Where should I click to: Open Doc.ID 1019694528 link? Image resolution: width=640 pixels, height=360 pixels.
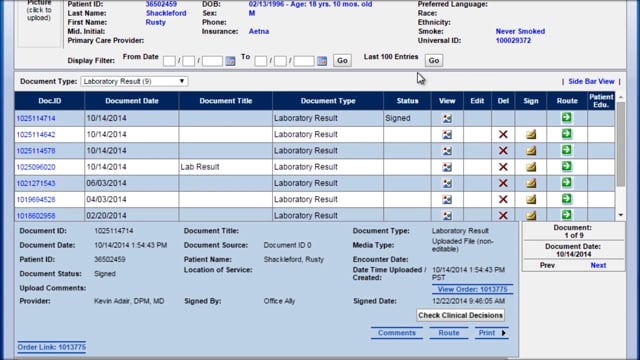click(x=36, y=200)
